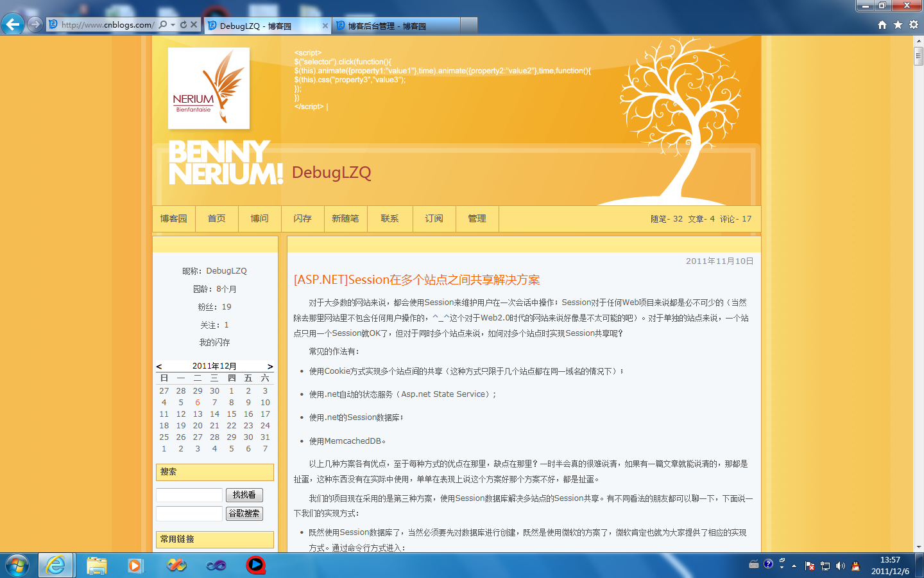Image resolution: width=924 pixels, height=578 pixels.
Task: Click the 找找看 search button
Action: [244, 495]
